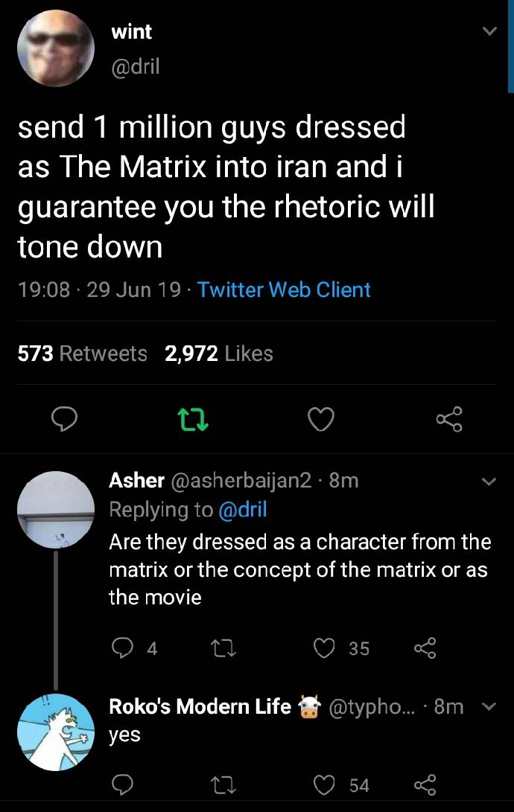This screenshot has height=812, width=514.
Task: Share Asher's reply
Action: click(425, 648)
